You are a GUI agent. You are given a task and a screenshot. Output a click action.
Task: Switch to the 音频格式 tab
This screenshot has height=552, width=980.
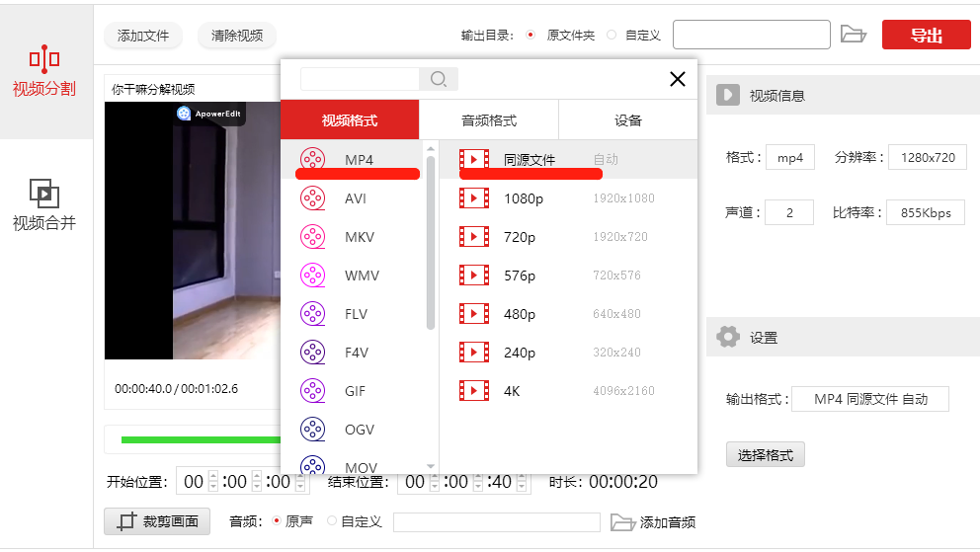click(489, 119)
